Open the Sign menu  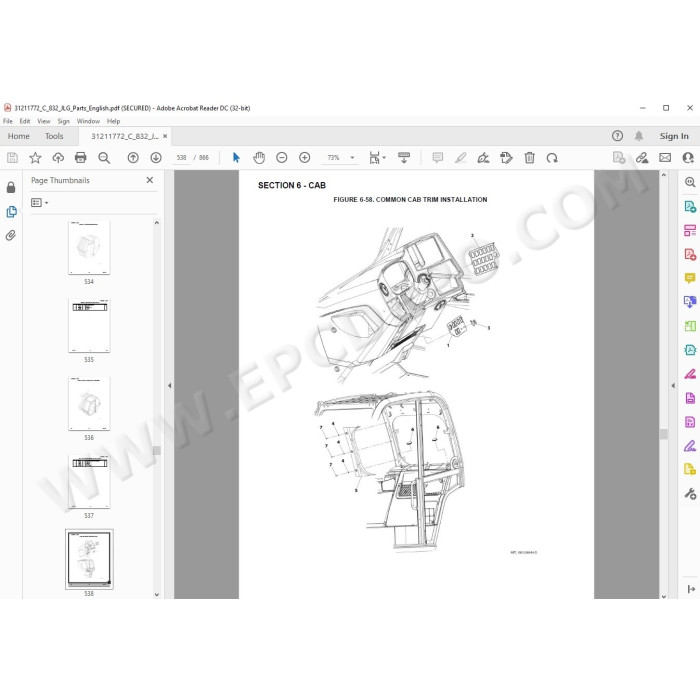(x=63, y=121)
